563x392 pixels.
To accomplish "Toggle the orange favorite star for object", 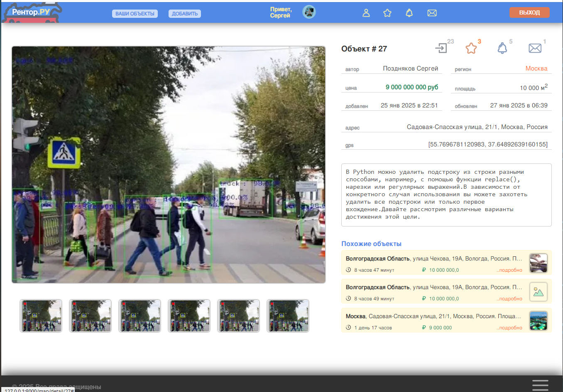I will tap(471, 48).
